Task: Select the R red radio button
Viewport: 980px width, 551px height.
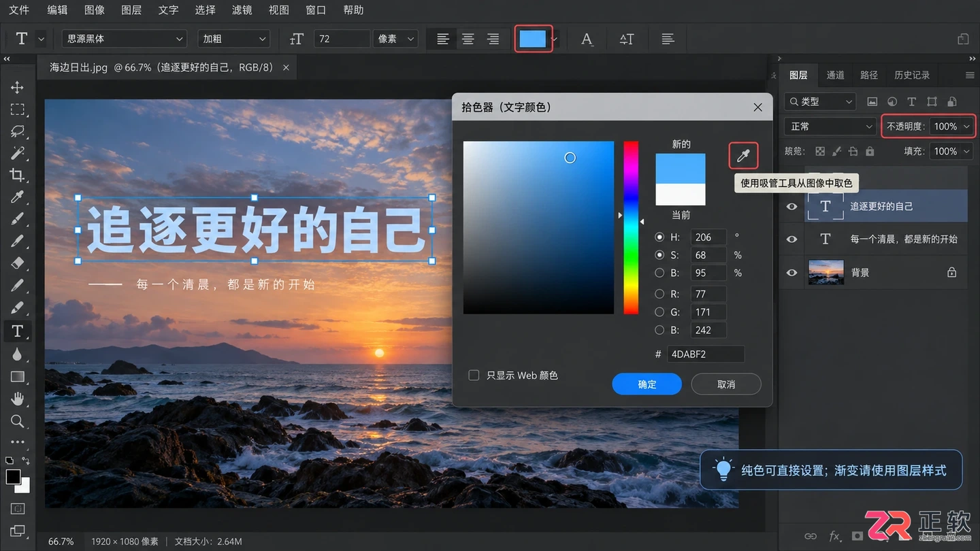Action: [x=659, y=295]
